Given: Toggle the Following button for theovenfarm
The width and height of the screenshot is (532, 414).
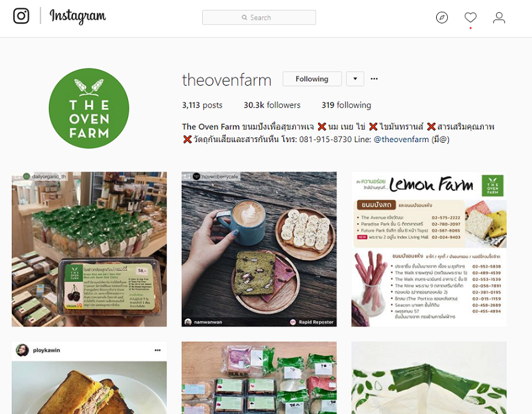Looking at the screenshot, I should pyautogui.click(x=312, y=79).
